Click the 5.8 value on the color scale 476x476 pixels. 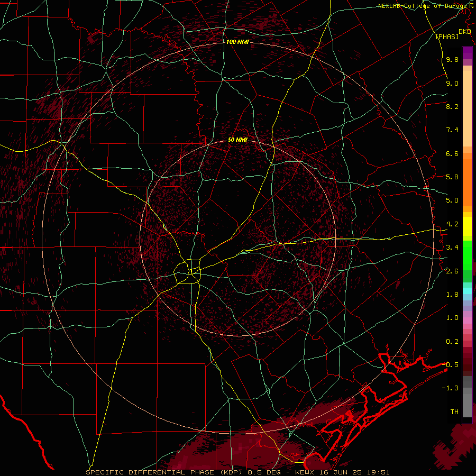tap(452, 177)
